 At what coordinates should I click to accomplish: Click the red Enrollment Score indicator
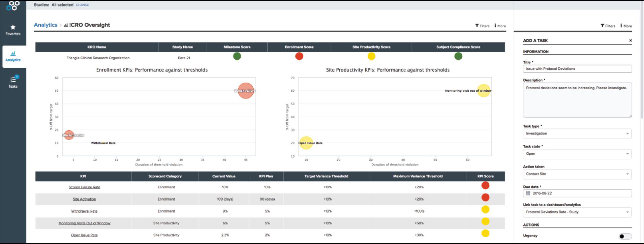(299, 56)
